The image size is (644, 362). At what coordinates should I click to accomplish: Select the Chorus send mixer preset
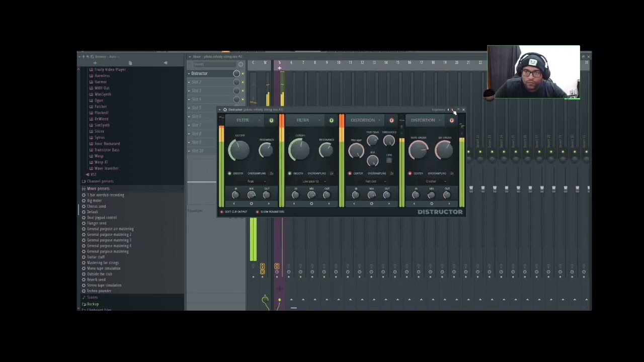(96, 206)
